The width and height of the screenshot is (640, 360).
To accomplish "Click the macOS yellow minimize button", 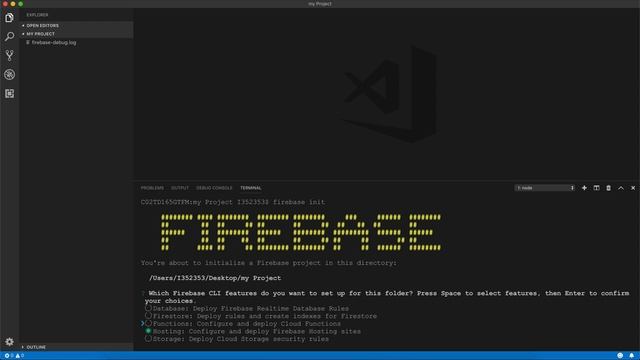I will [13, 4].
